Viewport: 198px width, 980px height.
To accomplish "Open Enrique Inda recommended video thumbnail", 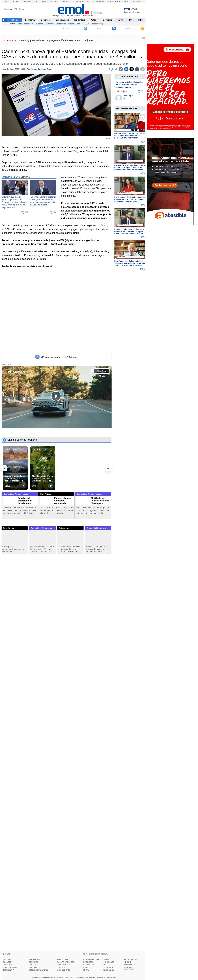I will click(130, 122).
